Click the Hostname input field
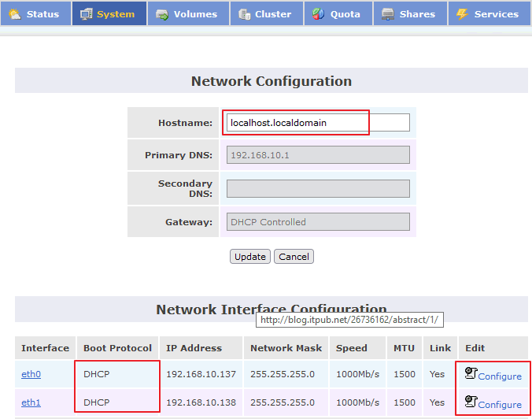Viewport: 532px width, 419px height. tap(318, 123)
